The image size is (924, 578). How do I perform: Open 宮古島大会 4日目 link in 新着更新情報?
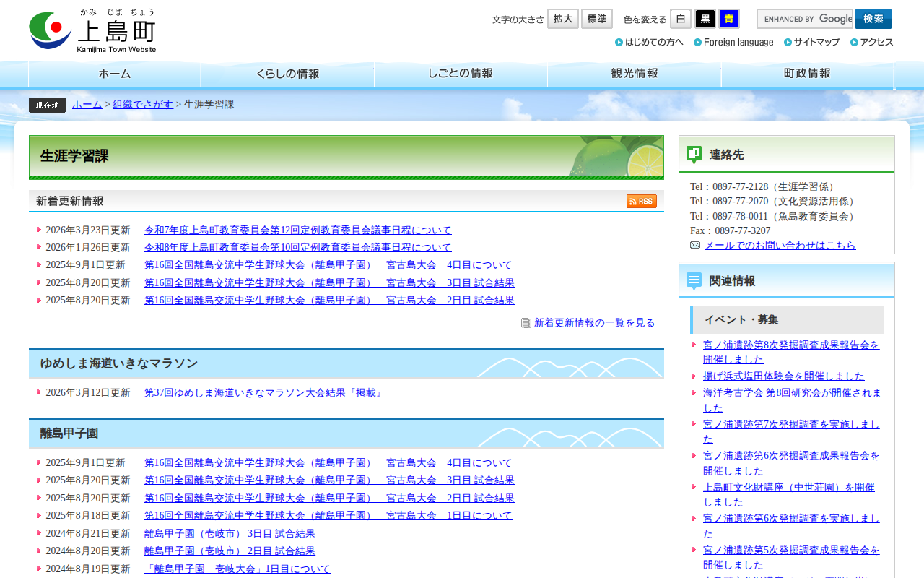coord(328,265)
